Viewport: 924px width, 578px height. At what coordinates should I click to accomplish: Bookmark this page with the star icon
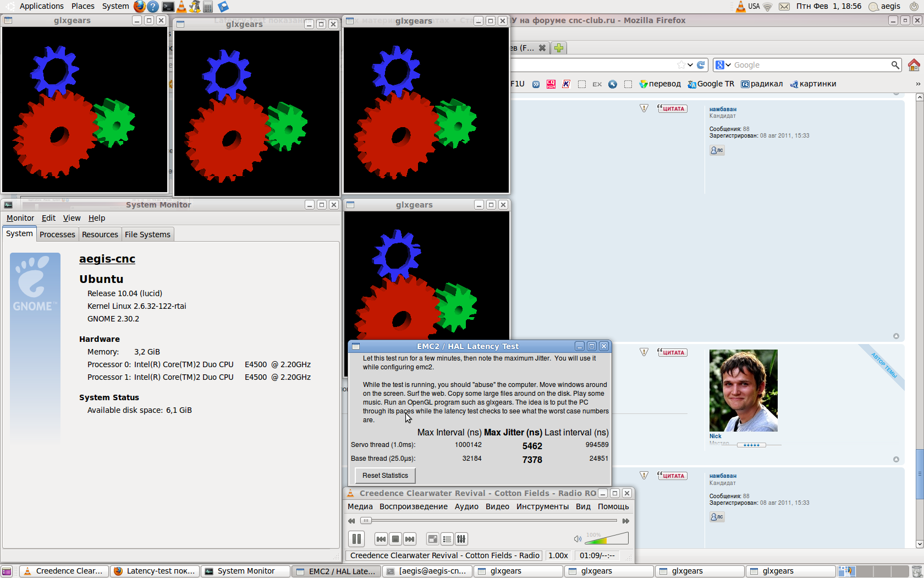(x=681, y=65)
